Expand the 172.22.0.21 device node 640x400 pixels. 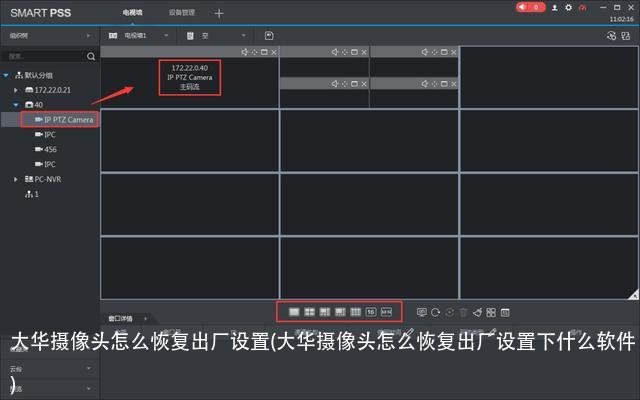point(16,90)
